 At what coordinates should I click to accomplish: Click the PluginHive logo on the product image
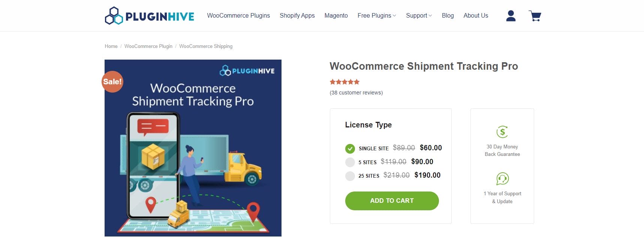click(247, 70)
